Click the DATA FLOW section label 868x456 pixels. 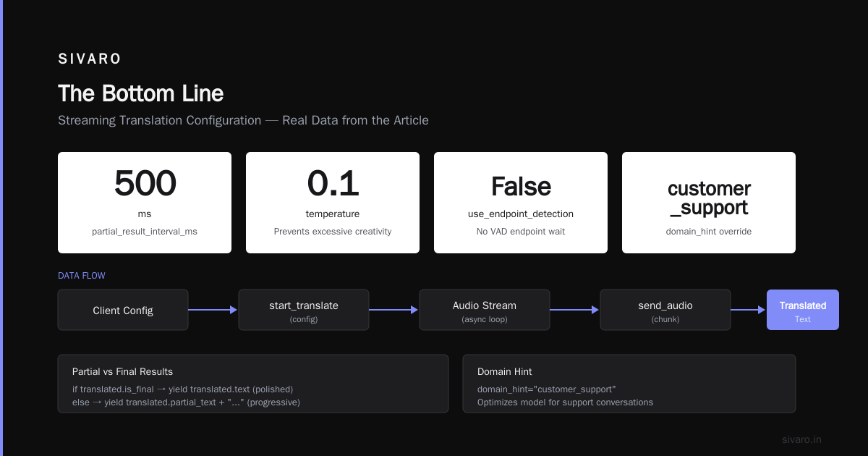click(82, 276)
